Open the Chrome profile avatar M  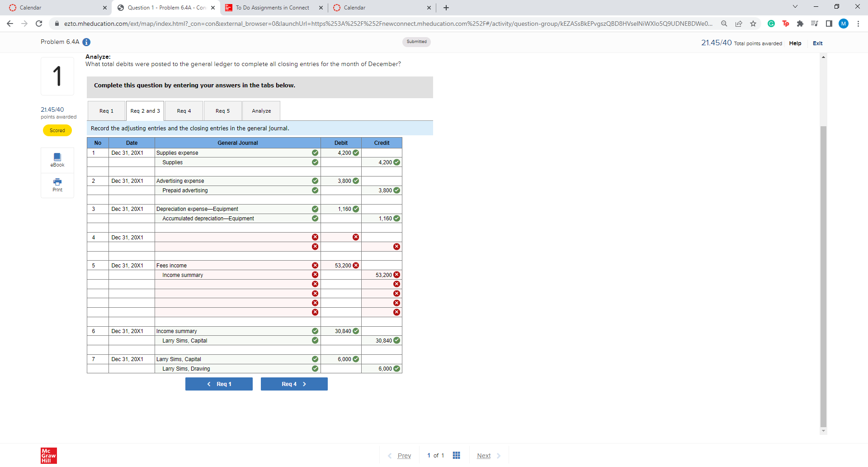pos(844,24)
